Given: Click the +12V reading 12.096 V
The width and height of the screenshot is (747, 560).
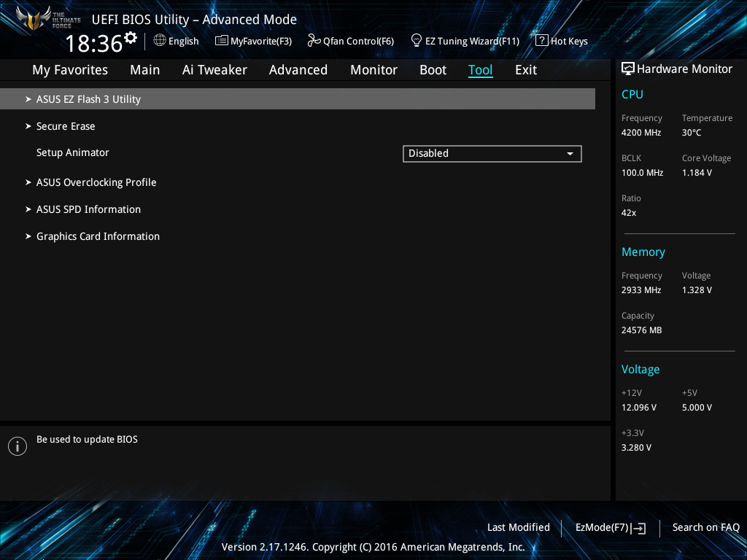Looking at the screenshot, I should pyautogui.click(x=639, y=408).
